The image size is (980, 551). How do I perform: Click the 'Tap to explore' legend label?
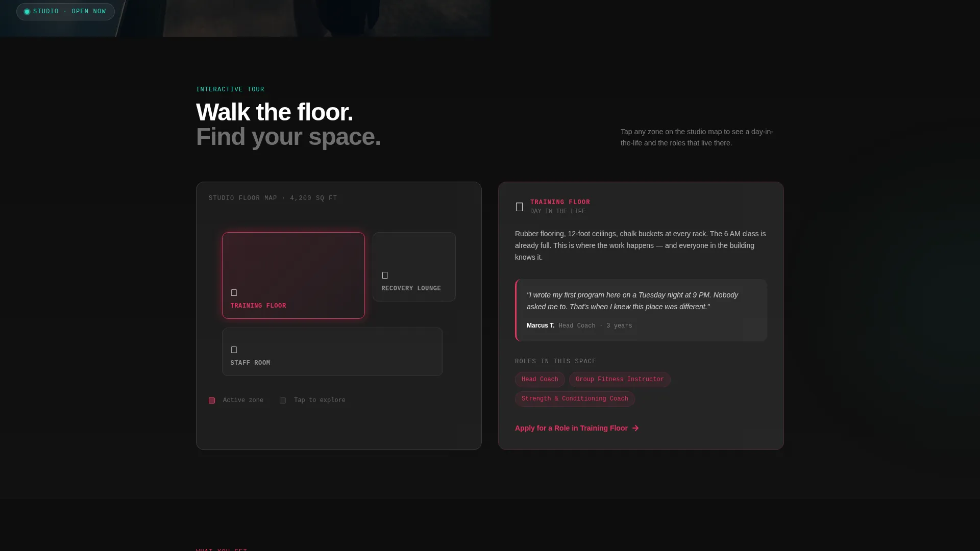click(320, 400)
